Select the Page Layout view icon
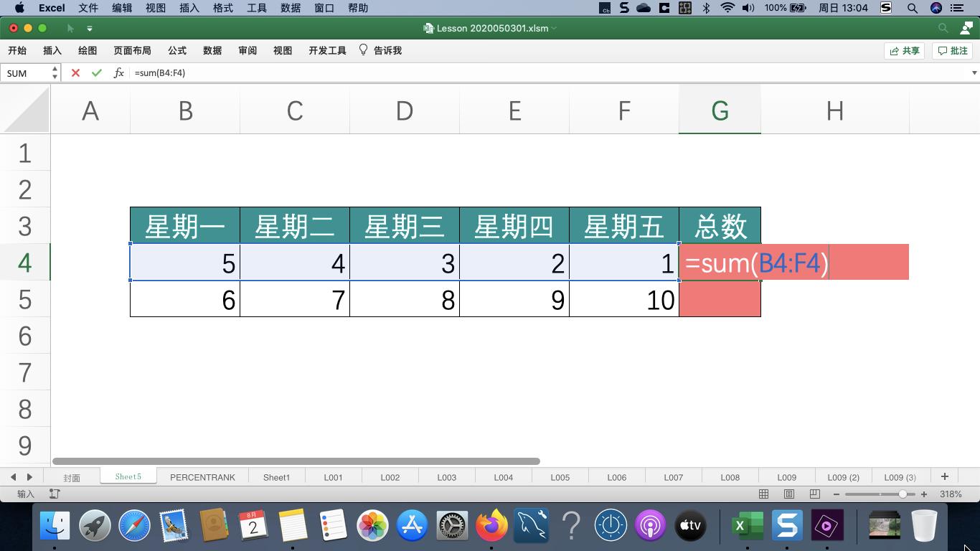This screenshot has width=980, height=551. pos(788,494)
